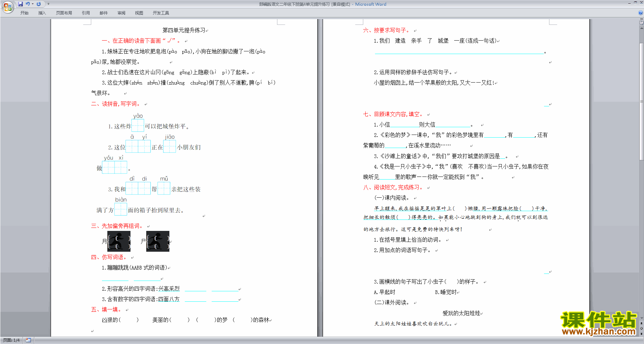Click the character box under biàn
This screenshot has width=644, height=344.
click(121, 209)
